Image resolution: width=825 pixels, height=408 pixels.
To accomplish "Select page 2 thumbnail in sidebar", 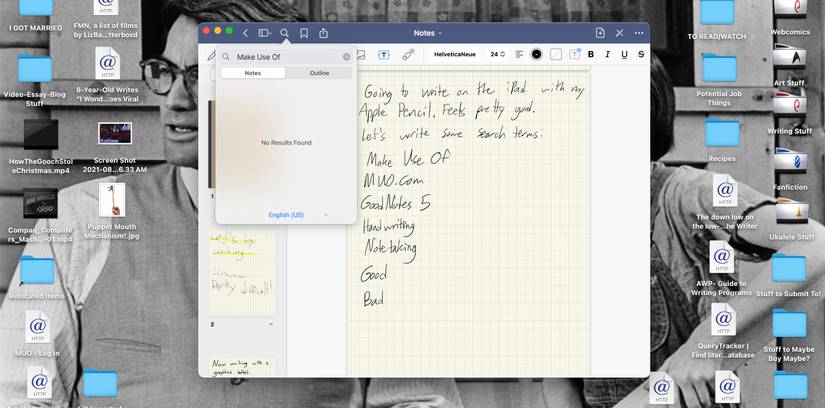I will pos(242,273).
